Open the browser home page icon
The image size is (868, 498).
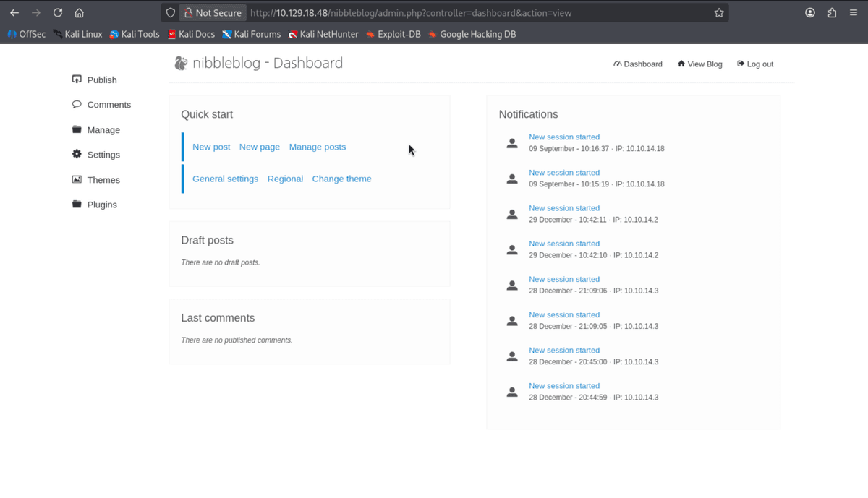coord(80,13)
